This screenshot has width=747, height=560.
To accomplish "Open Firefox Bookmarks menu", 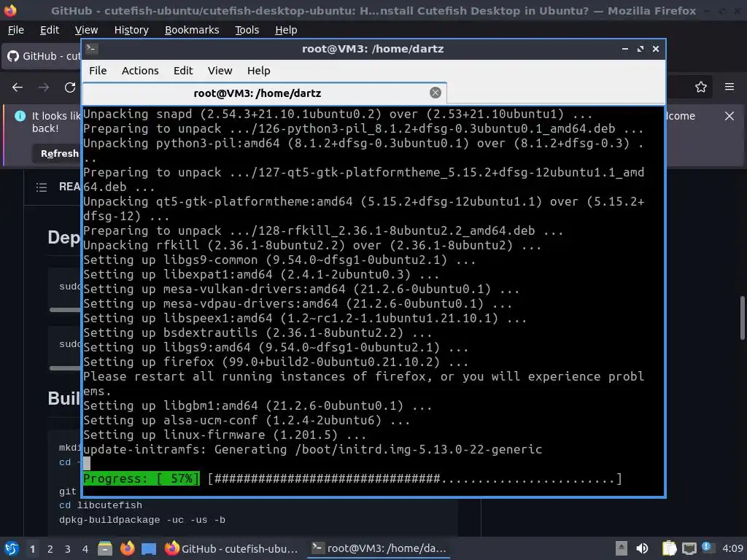I will click(x=192, y=30).
